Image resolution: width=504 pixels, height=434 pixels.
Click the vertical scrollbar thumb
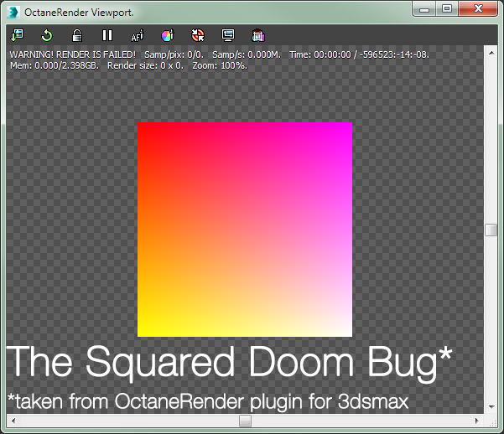click(x=491, y=230)
